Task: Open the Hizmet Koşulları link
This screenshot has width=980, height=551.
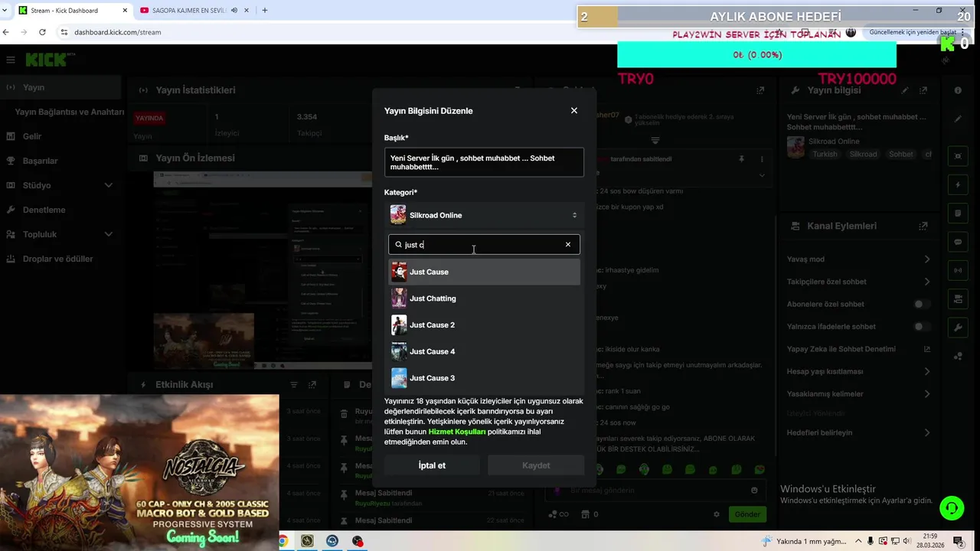Action: tap(457, 432)
